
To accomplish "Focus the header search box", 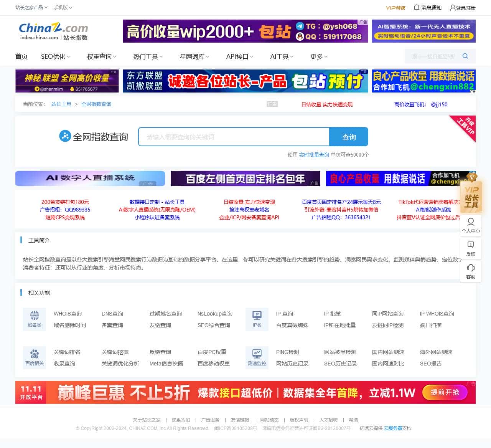I will (x=433, y=56).
